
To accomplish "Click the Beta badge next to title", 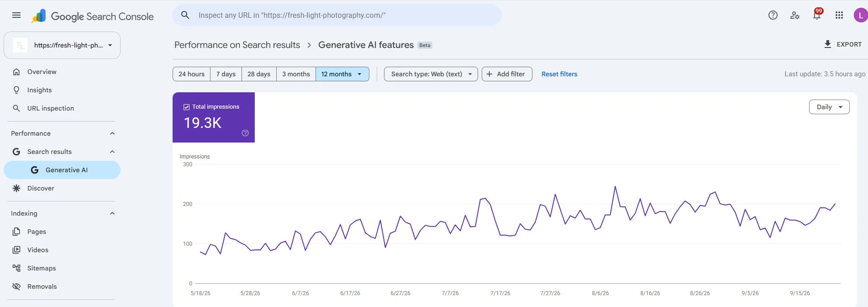I will click(425, 45).
